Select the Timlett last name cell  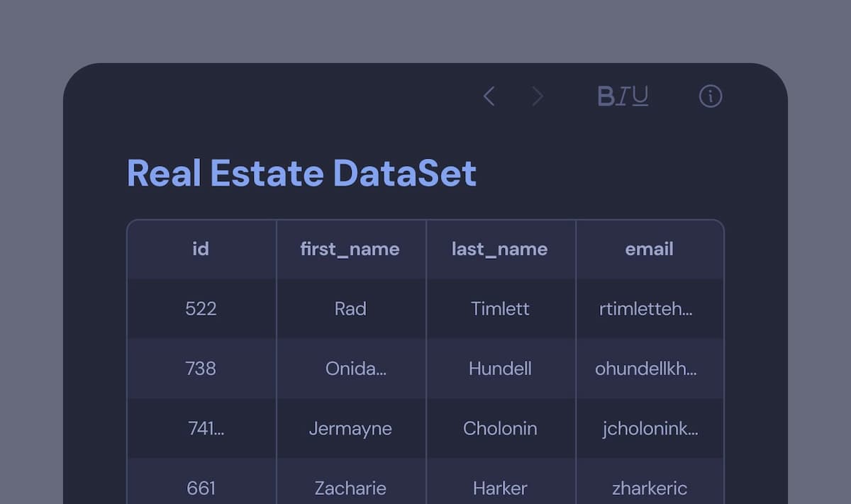coord(500,308)
